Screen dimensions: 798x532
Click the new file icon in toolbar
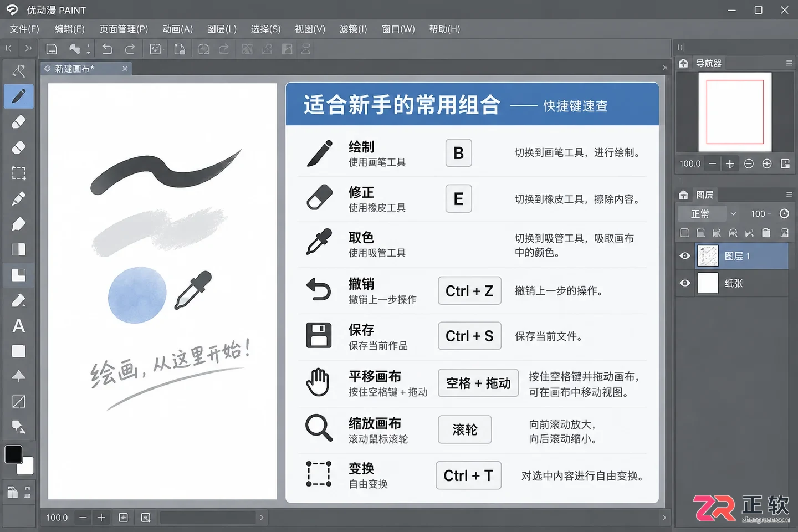[52, 49]
